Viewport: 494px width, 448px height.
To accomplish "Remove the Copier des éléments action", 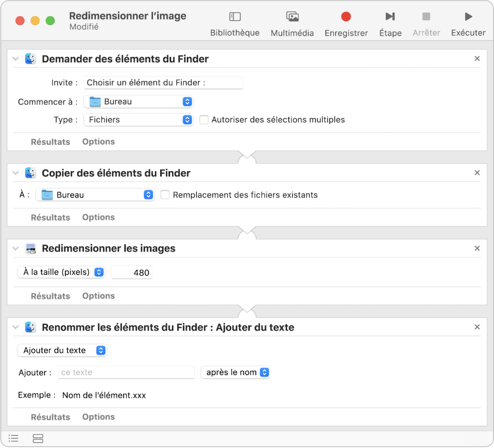I will (477, 173).
